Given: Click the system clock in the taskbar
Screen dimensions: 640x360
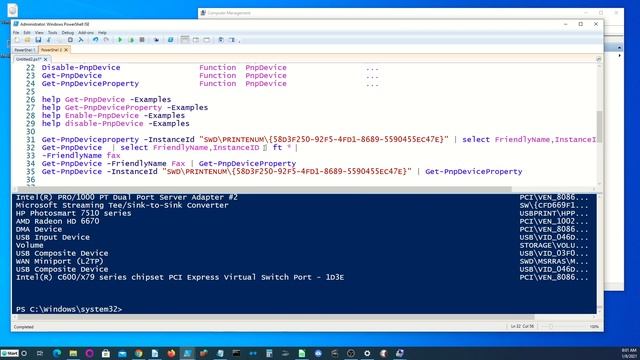Looking at the screenshot, I should click(x=629, y=353).
